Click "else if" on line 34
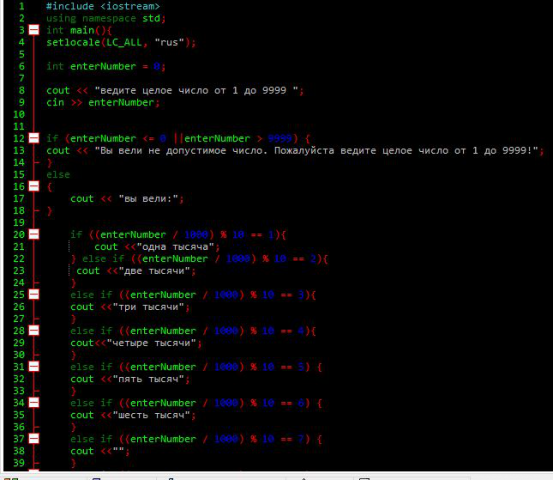This screenshot has height=480, width=553. pyautogui.click(x=91, y=403)
